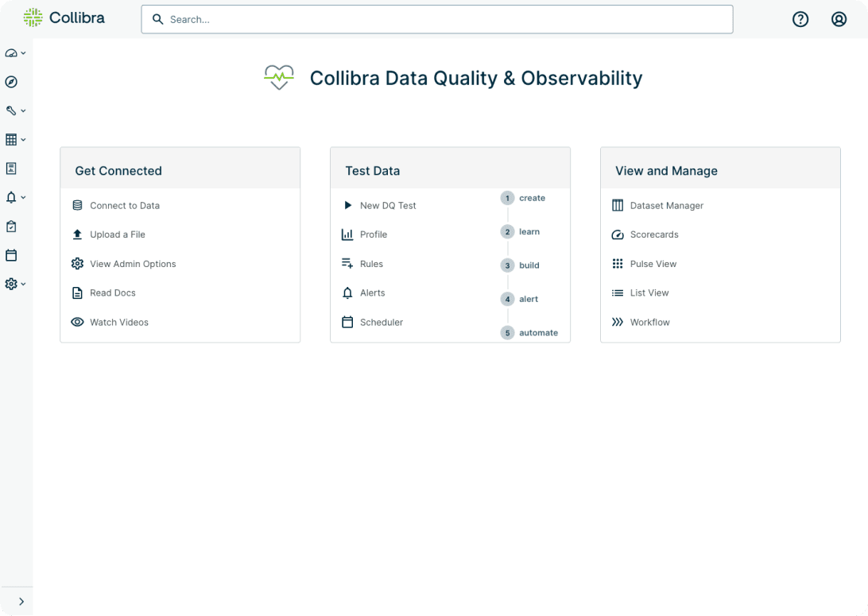868x616 pixels.
Task: Open the report page sidebar icon
Action: (x=11, y=169)
